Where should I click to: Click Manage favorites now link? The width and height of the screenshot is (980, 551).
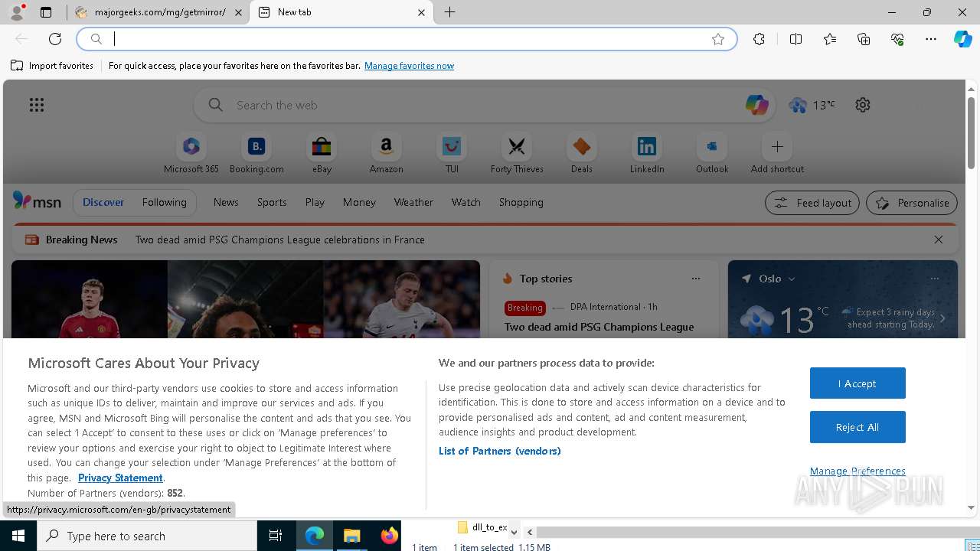pyautogui.click(x=409, y=66)
